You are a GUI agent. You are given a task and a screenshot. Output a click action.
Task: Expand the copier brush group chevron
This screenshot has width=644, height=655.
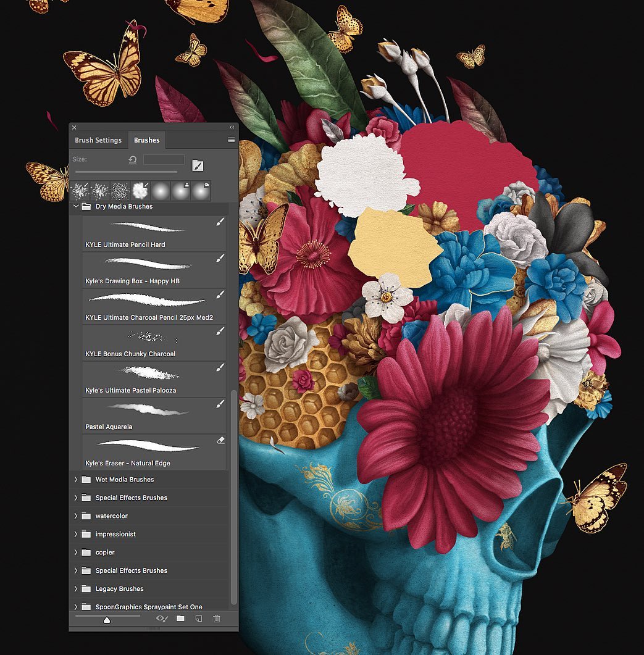[76, 553]
